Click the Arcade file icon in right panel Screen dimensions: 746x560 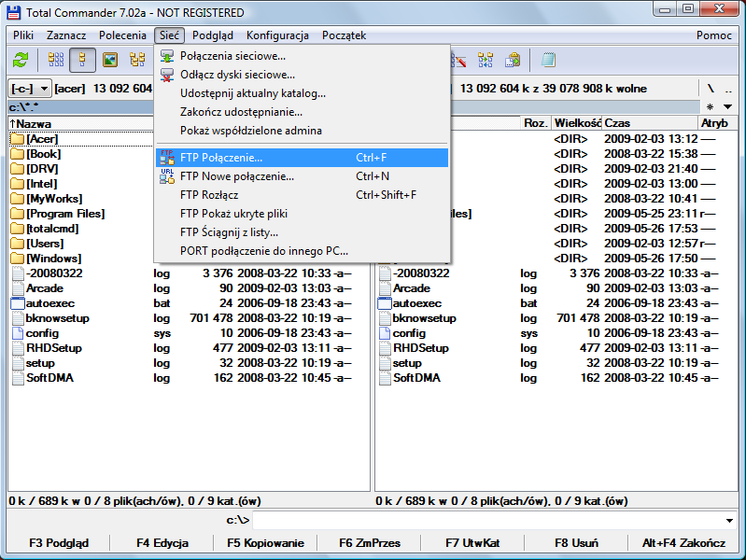point(385,288)
